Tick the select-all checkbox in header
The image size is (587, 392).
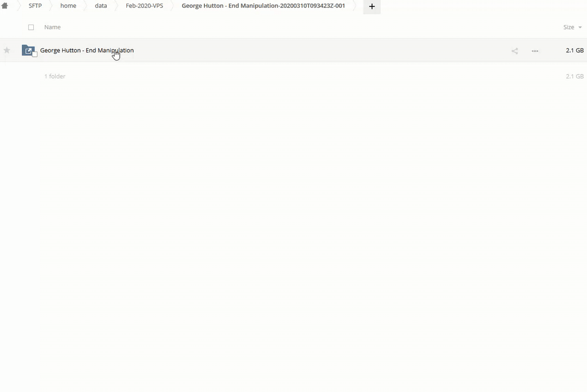coord(31,27)
